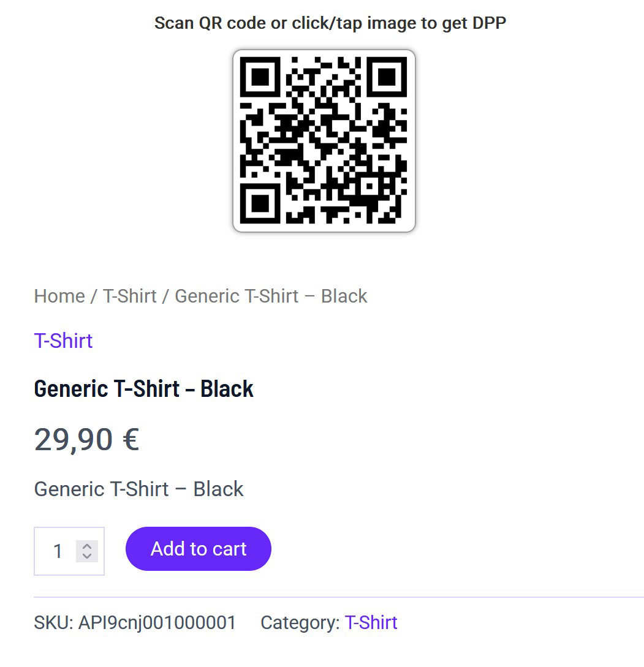Image resolution: width=644 pixels, height=667 pixels.
Task: Focus the quantity number field
Action: 58,551
